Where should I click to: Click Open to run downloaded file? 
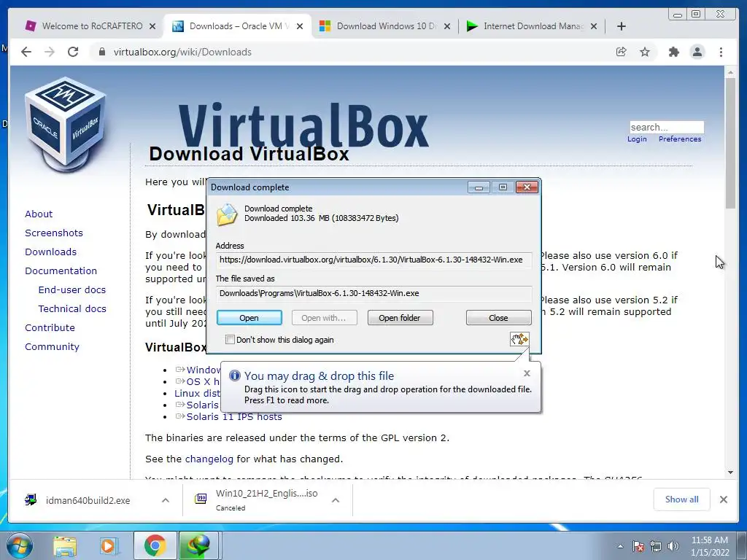coord(249,318)
